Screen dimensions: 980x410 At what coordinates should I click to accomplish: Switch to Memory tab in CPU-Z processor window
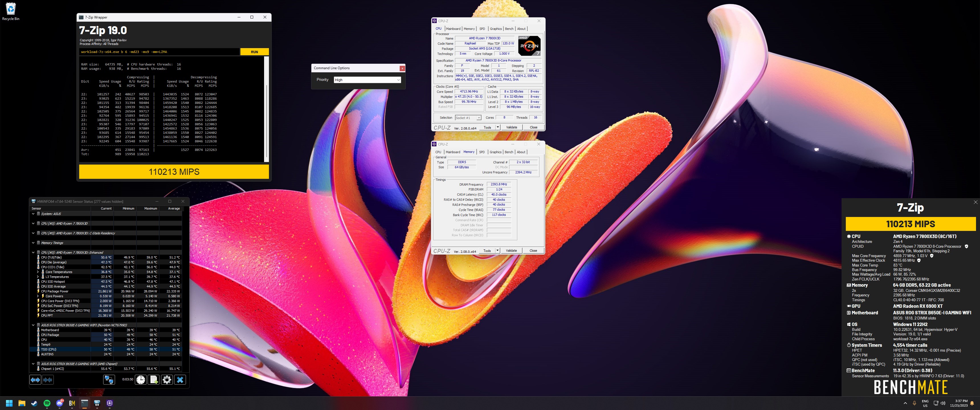[x=469, y=29]
